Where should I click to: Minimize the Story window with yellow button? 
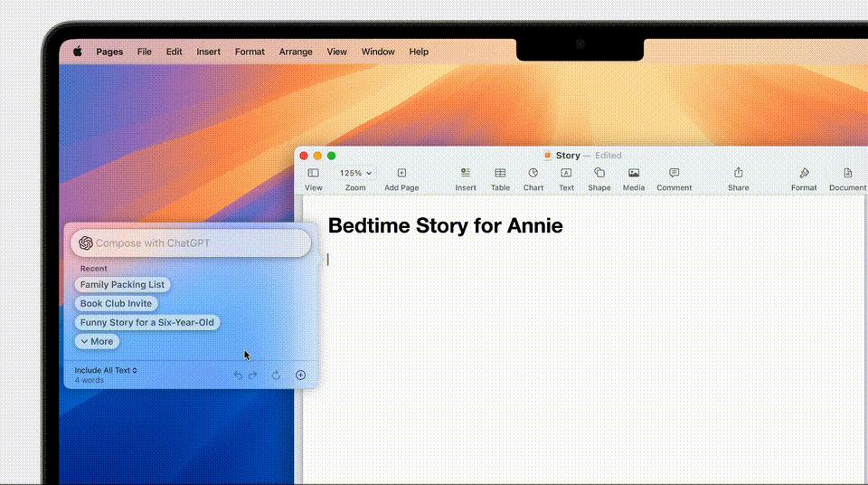(317, 156)
